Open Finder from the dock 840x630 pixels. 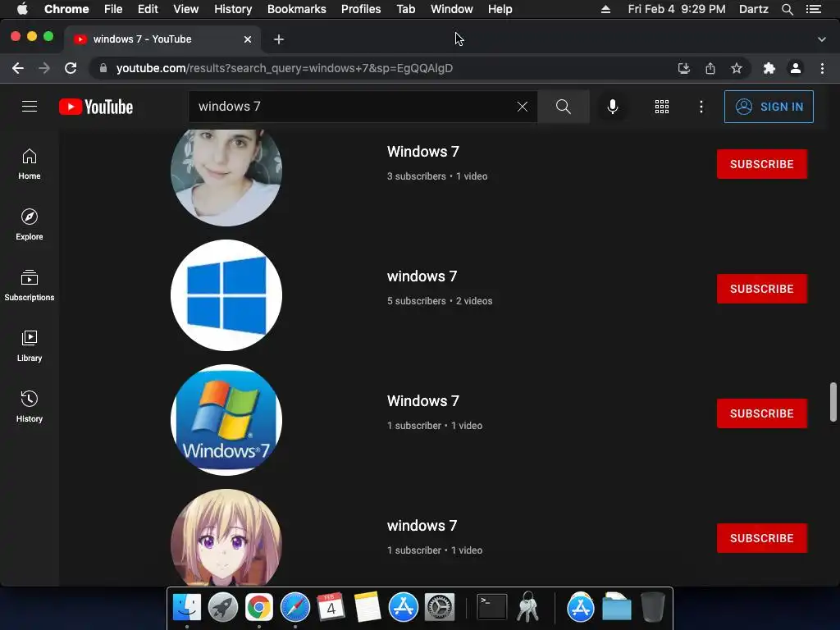(x=187, y=608)
